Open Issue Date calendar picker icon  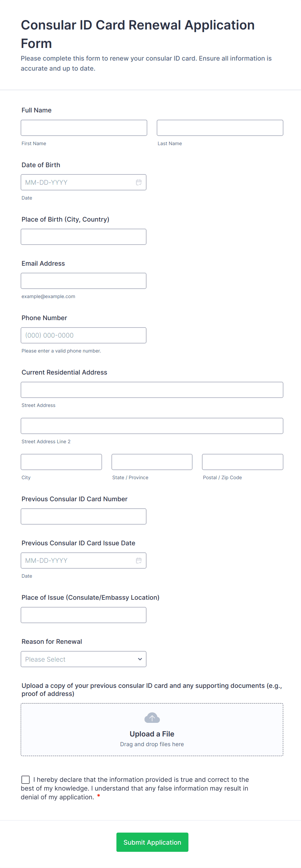point(139,560)
